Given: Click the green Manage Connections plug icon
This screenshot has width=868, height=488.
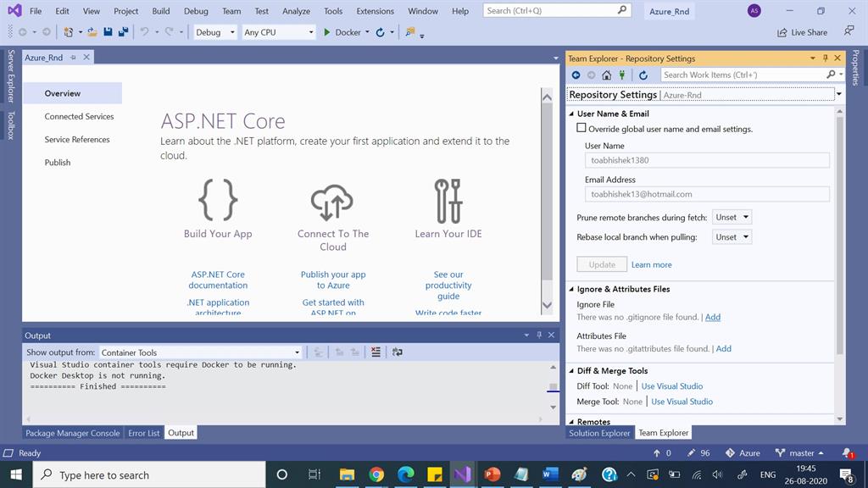Looking at the screenshot, I should [622, 75].
